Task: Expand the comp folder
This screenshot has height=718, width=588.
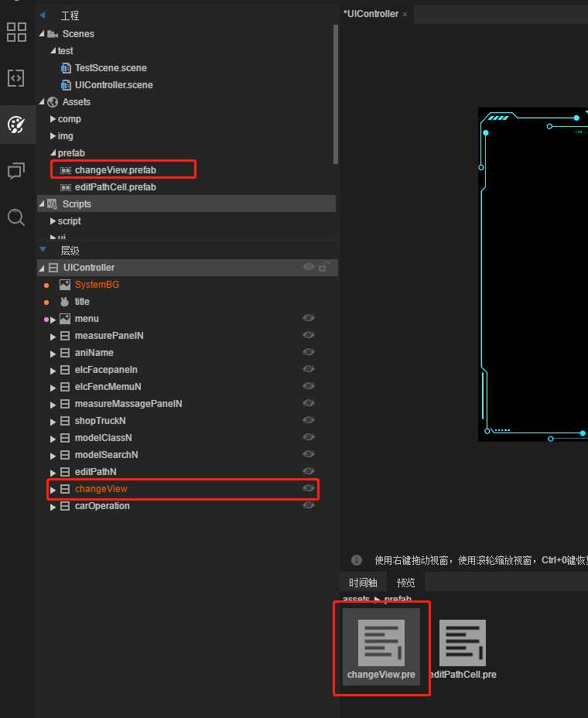Action: 53,119
